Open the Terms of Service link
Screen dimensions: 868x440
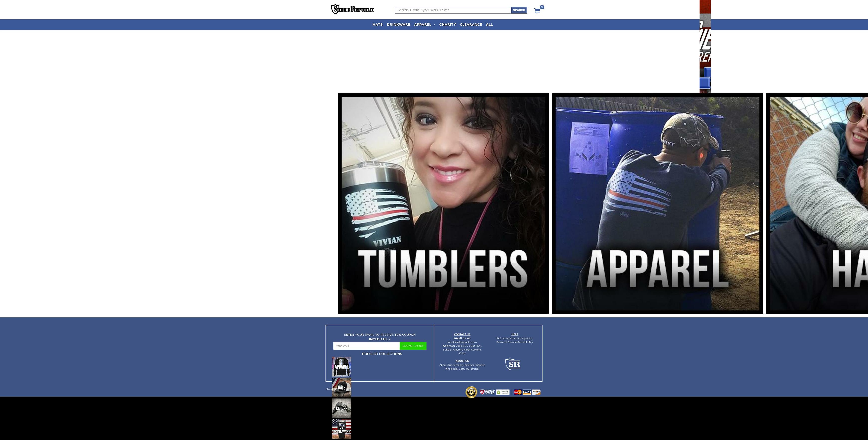506,342
